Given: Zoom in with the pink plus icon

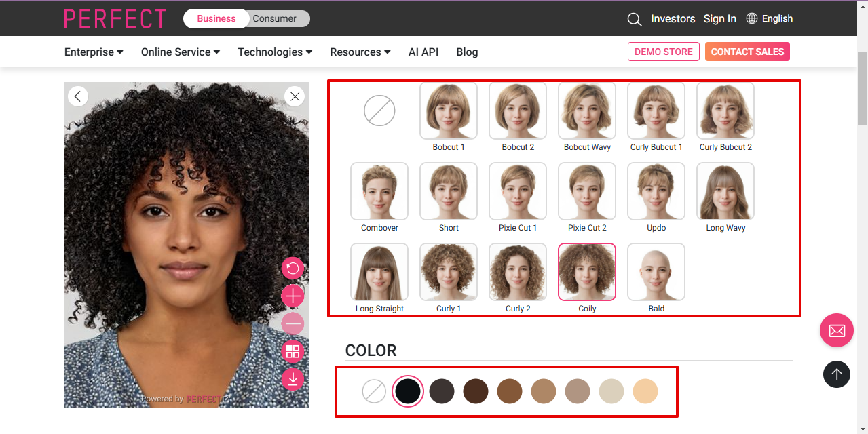Looking at the screenshot, I should click(293, 296).
